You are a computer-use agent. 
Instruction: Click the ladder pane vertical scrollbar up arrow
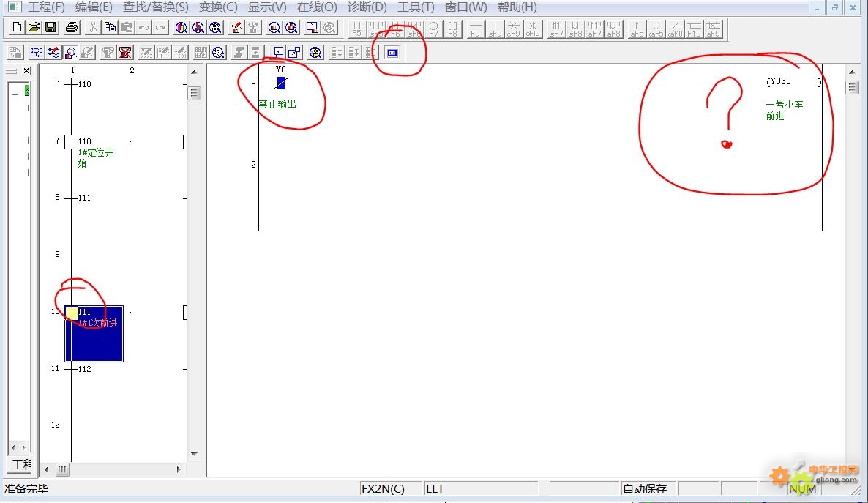[852, 72]
